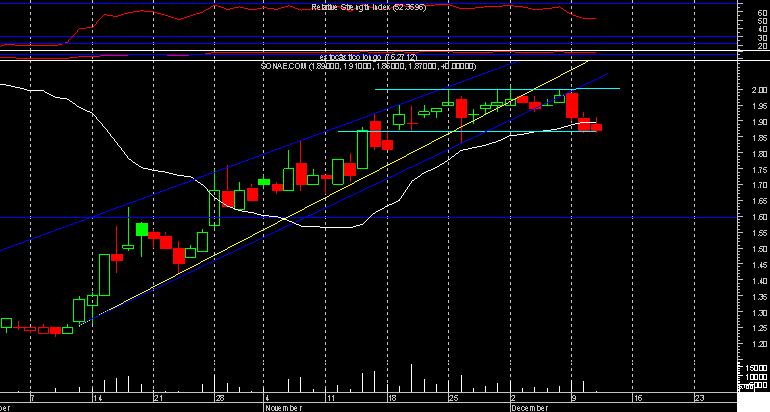
Task: Select the 1.95 price axis label
Action: click(760, 106)
